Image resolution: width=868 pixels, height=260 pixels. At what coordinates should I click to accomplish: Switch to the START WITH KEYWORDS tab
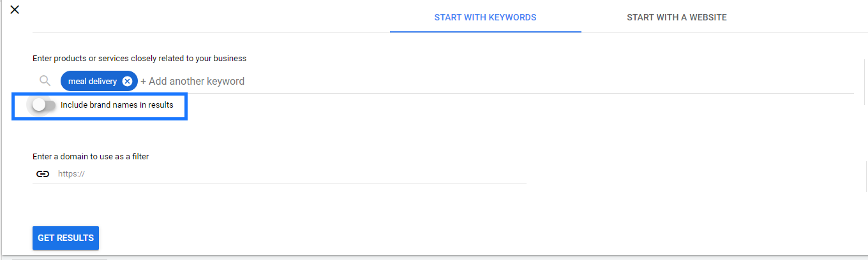coord(485,17)
